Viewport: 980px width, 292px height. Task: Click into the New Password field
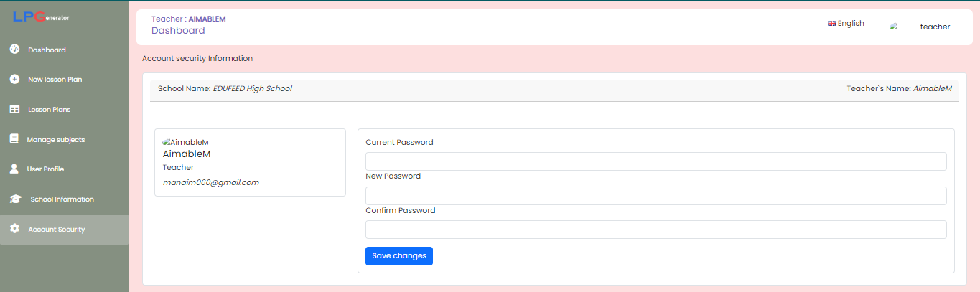click(655, 196)
